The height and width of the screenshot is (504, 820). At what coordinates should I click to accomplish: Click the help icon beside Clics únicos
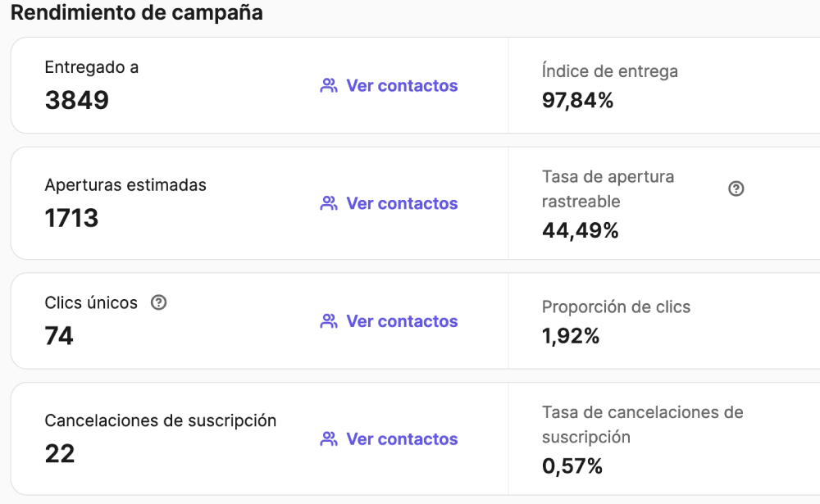pos(158,302)
